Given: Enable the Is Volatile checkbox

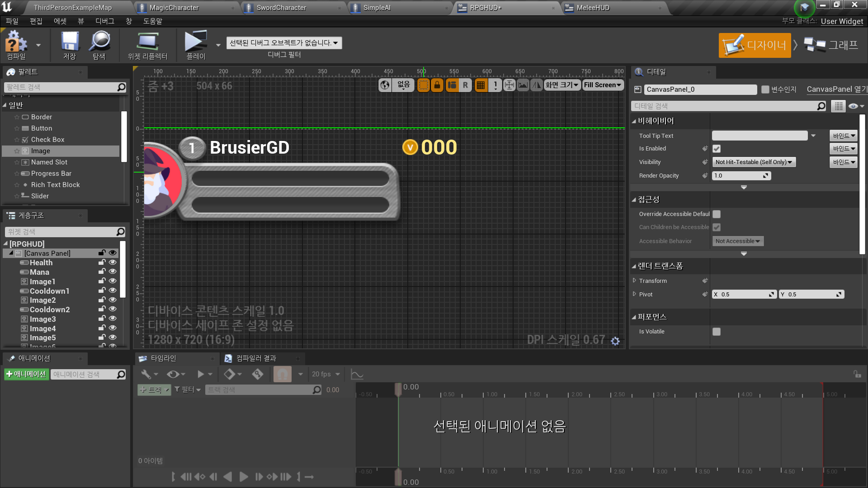Looking at the screenshot, I should pos(717,332).
